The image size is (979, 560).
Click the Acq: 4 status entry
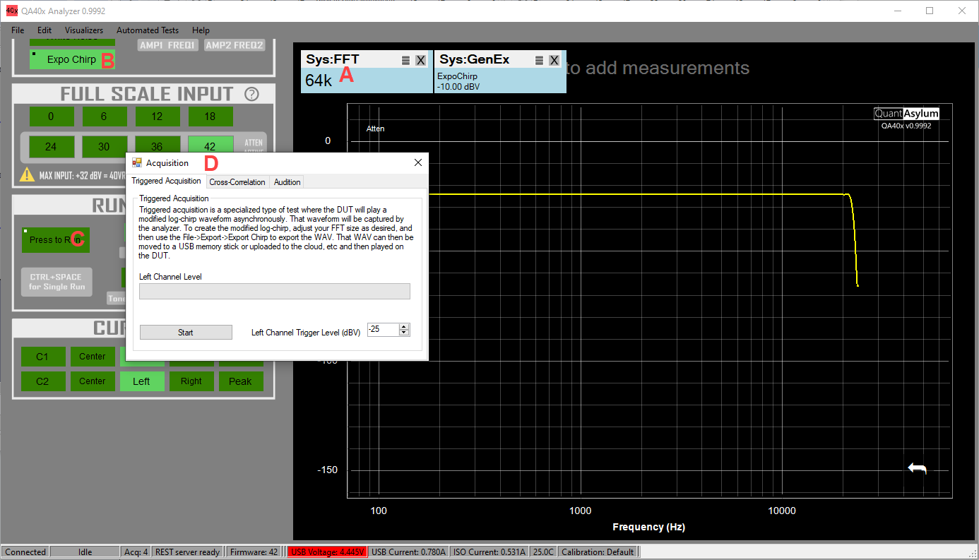136,552
